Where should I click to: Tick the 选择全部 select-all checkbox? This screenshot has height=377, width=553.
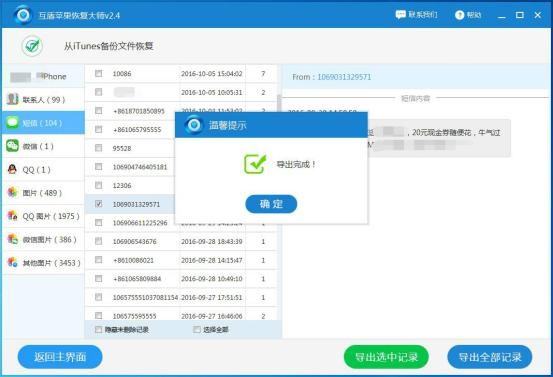pos(197,329)
